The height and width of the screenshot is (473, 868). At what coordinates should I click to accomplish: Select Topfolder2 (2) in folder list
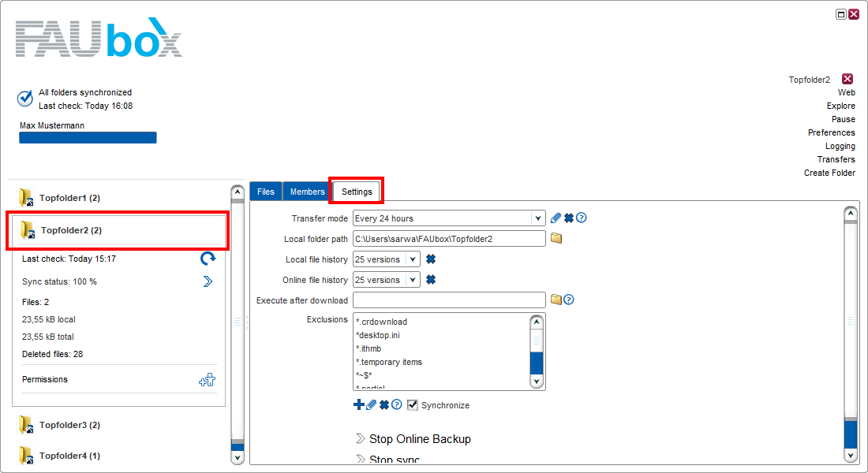(x=71, y=230)
